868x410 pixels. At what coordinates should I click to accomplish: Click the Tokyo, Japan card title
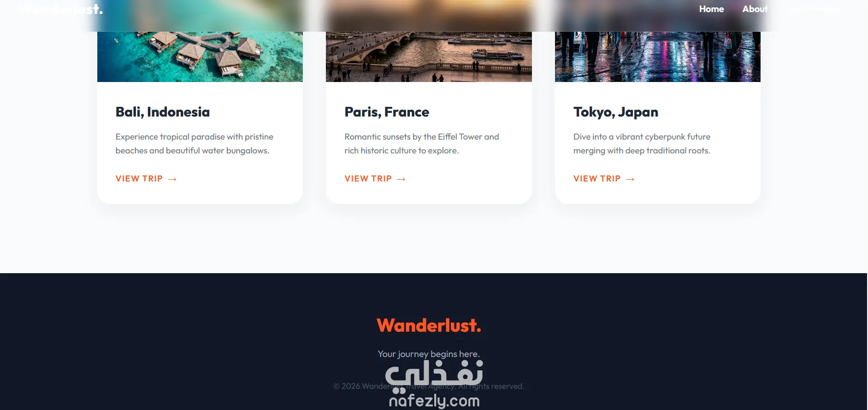[x=616, y=112]
